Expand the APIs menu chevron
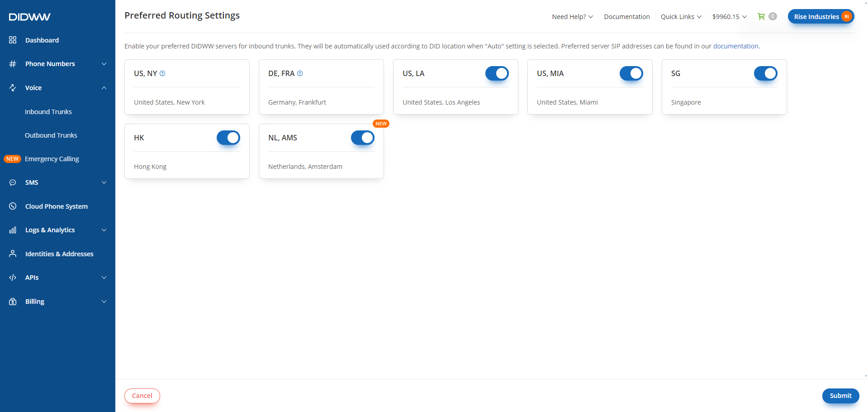This screenshot has width=868, height=412. pos(104,278)
